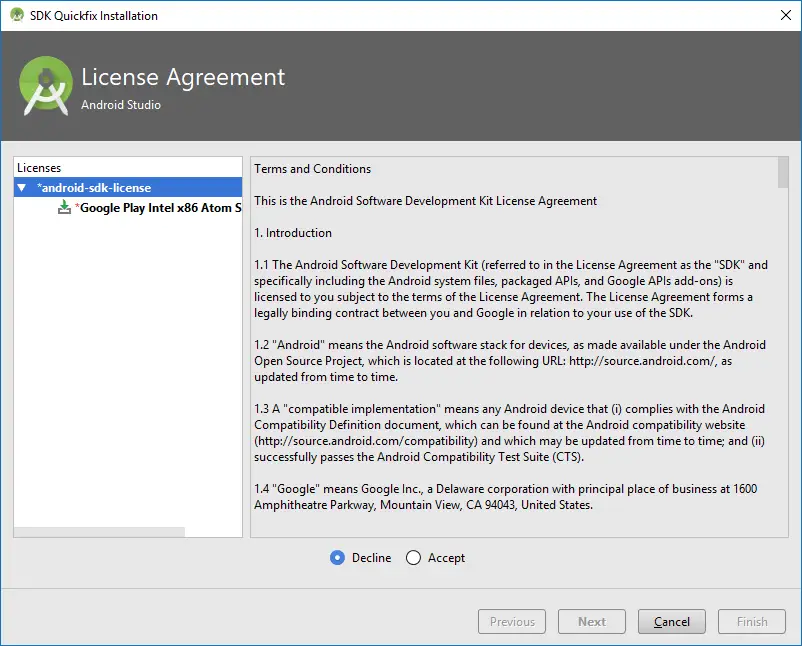Click paragraph 1.2 defining Android

click(510, 361)
